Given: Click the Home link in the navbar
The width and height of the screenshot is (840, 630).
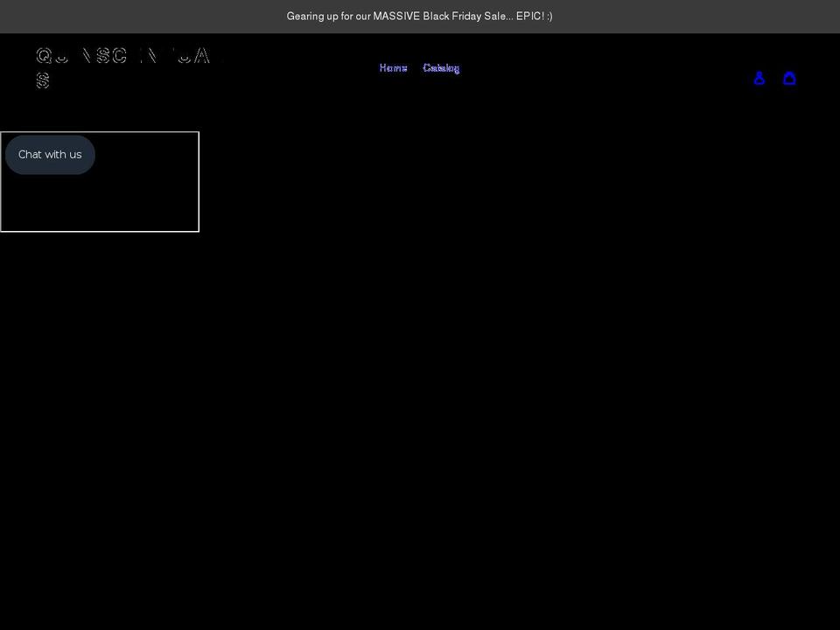Looking at the screenshot, I should coord(393,67).
